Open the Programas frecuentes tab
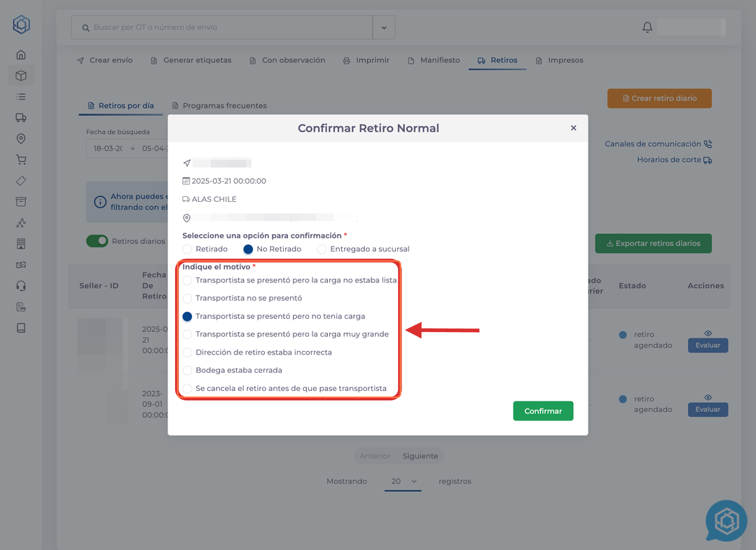Image resolution: width=756 pixels, height=550 pixels. click(219, 106)
